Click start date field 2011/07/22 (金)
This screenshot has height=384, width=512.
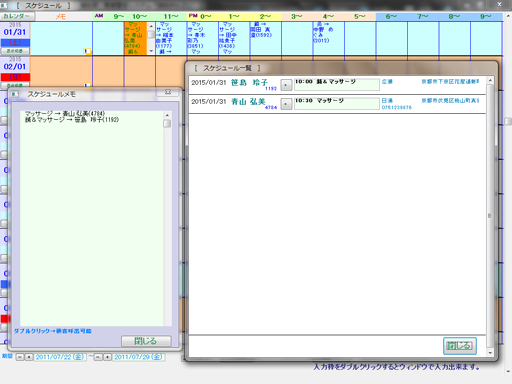pyautogui.click(x=60, y=357)
